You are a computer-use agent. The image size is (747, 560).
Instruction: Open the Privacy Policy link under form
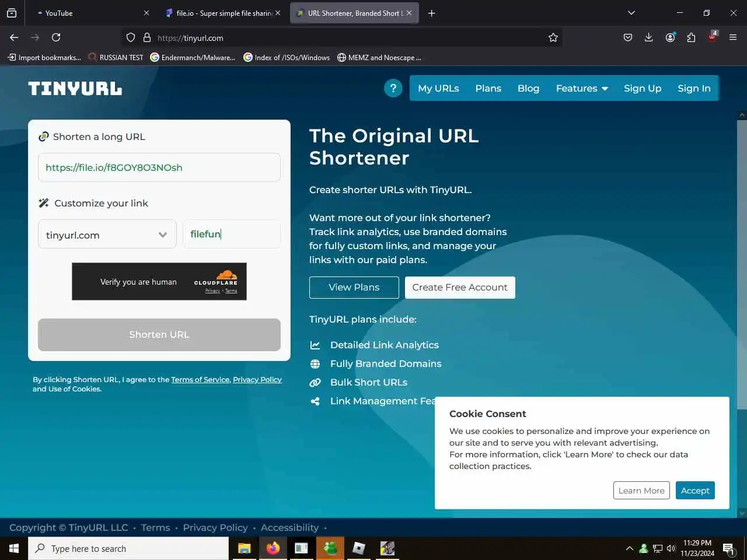point(257,380)
